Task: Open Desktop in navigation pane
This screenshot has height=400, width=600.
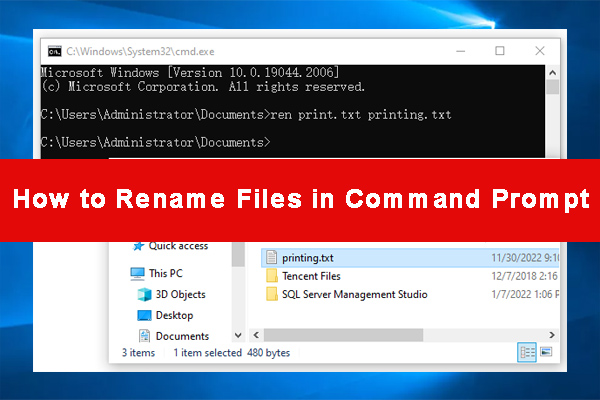Action: [x=174, y=315]
